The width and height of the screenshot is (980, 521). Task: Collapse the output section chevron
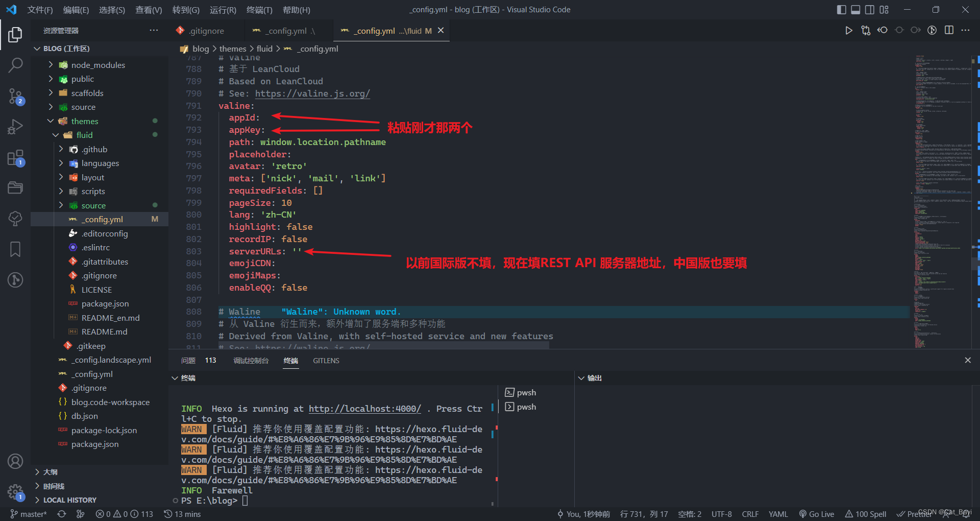pyautogui.click(x=581, y=378)
